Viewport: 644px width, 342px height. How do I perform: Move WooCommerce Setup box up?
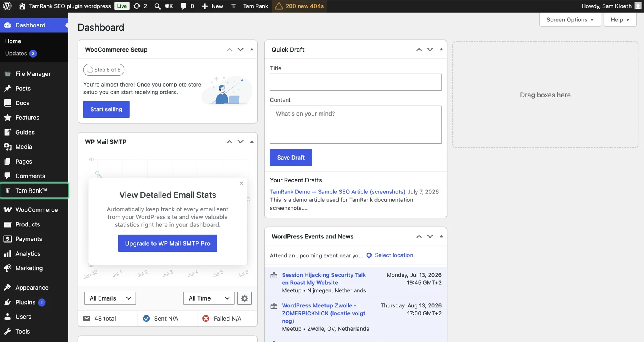tap(229, 50)
